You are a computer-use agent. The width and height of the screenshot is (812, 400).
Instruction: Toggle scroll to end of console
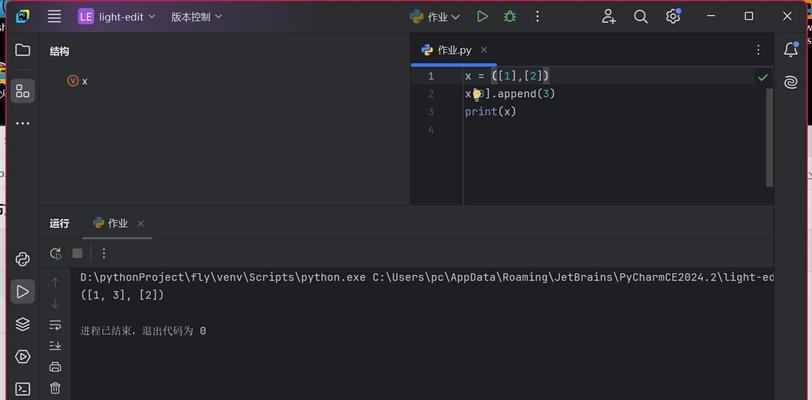(55, 346)
